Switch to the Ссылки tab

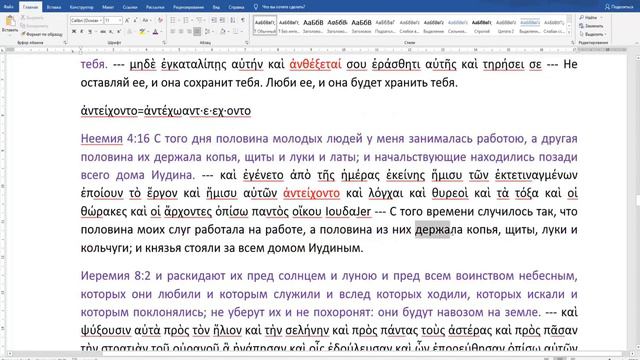point(130,7)
